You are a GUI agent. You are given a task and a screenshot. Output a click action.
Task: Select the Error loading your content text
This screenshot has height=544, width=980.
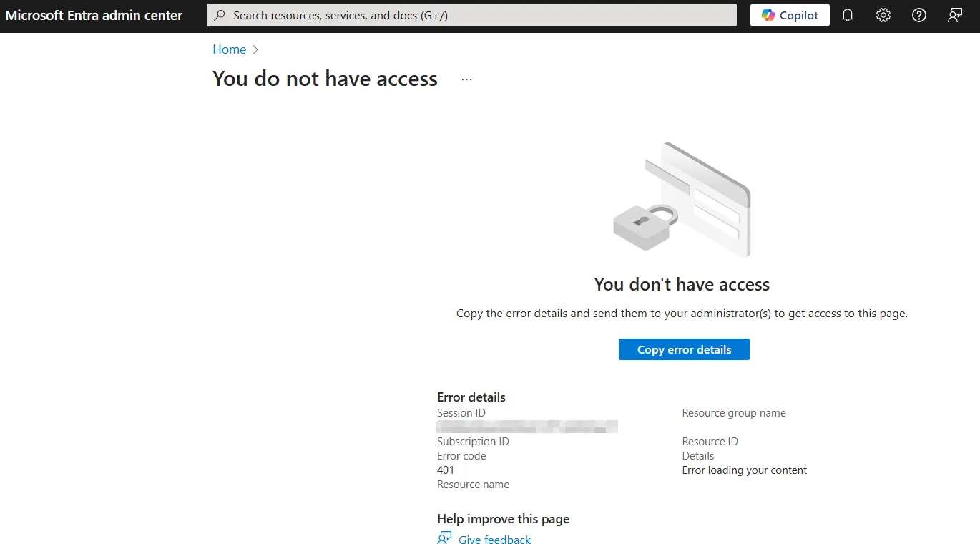point(745,470)
